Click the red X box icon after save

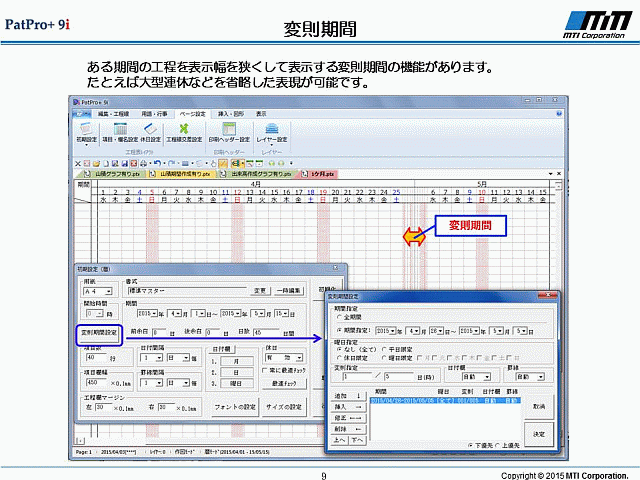coord(133,164)
